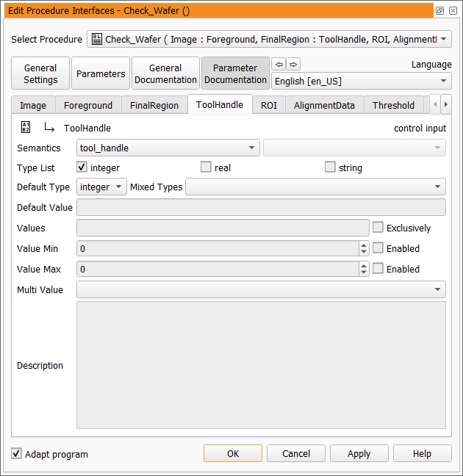Open the Select Procedure Check_Wafer dropdown
The width and height of the screenshot is (463, 476).
pos(269,39)
